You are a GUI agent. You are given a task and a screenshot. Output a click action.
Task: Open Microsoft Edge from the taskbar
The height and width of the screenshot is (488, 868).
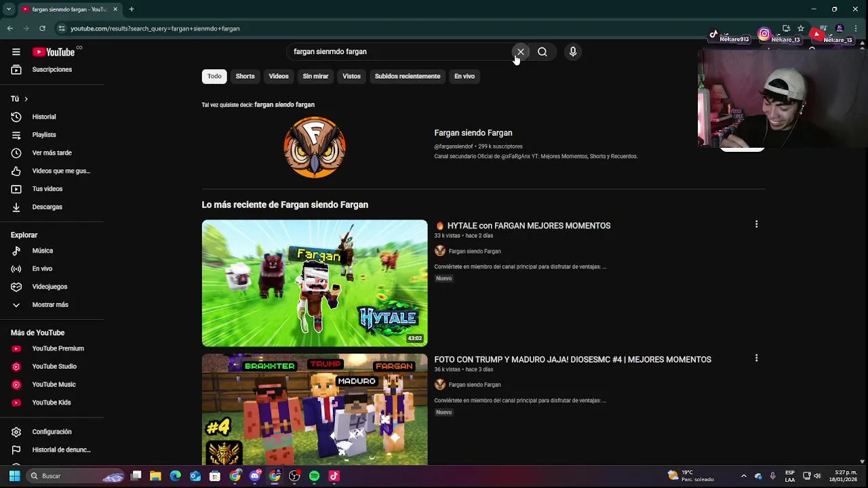175,476
